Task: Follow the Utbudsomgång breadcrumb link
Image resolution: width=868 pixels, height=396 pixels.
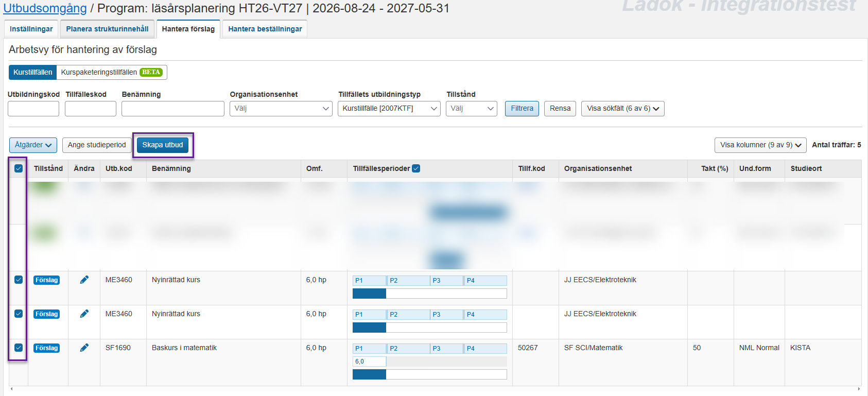Action: [x=45, y=8]
